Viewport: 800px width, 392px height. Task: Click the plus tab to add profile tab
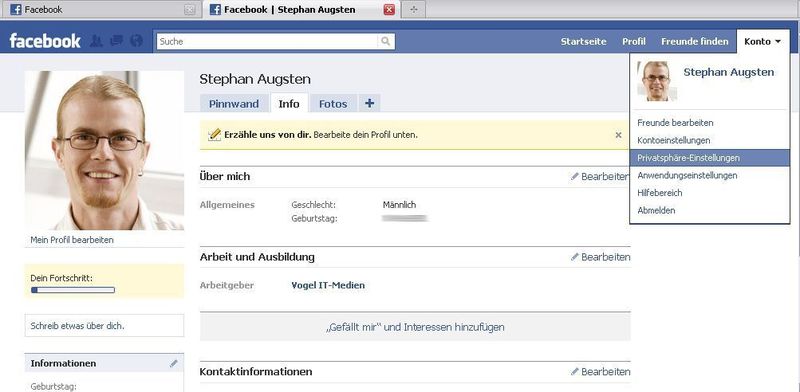(x=369, y=103)
